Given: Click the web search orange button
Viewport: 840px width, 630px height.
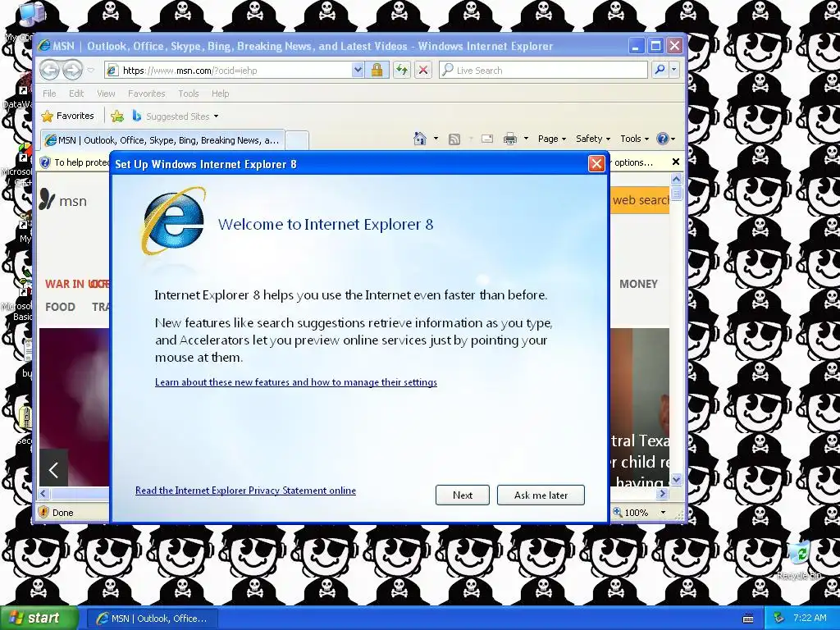Looking at the screenshot, I should [x=640, y=200].
